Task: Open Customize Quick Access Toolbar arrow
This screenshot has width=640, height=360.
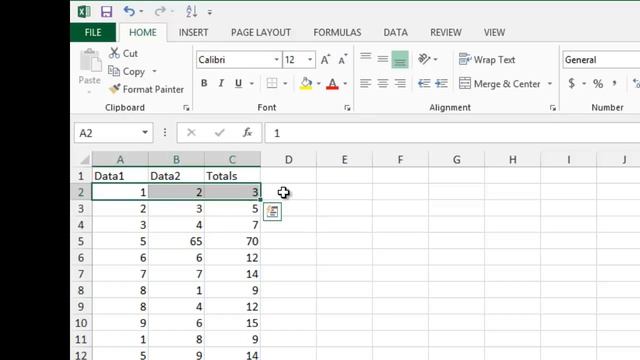Action: tap(210, 13)
